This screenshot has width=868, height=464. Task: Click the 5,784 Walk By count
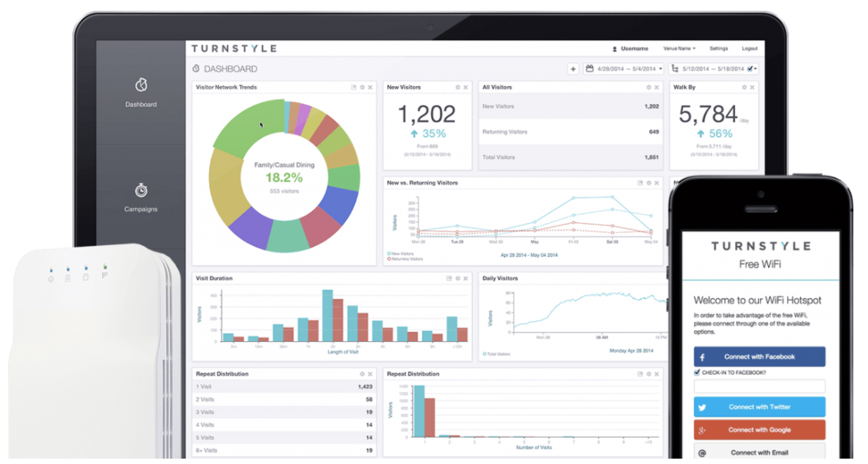pyautogui.click(x=708, y=114)
